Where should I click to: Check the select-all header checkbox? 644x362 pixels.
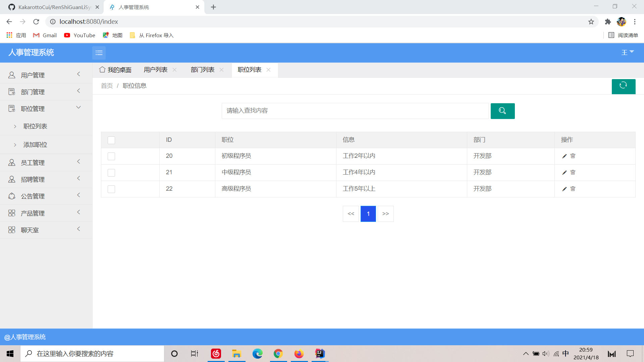click(x=111, y=140)
